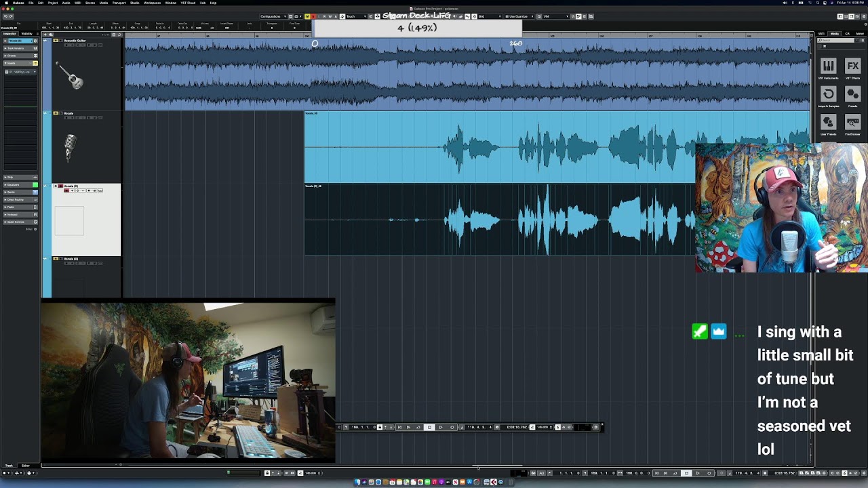The width and height of the screenshot is (868, 488).
Task: Open the User Presets tile
Action: tap(828, 122)
